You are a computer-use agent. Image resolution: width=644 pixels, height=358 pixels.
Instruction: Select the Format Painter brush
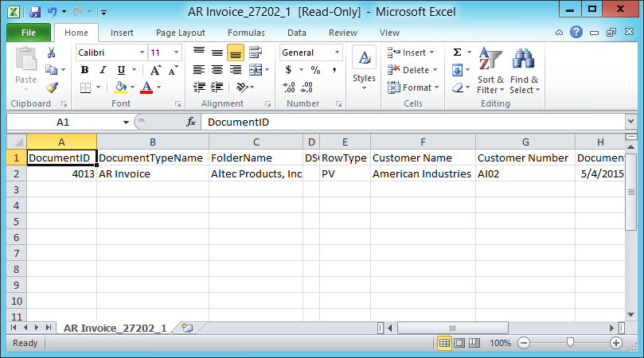pos(52,87)
